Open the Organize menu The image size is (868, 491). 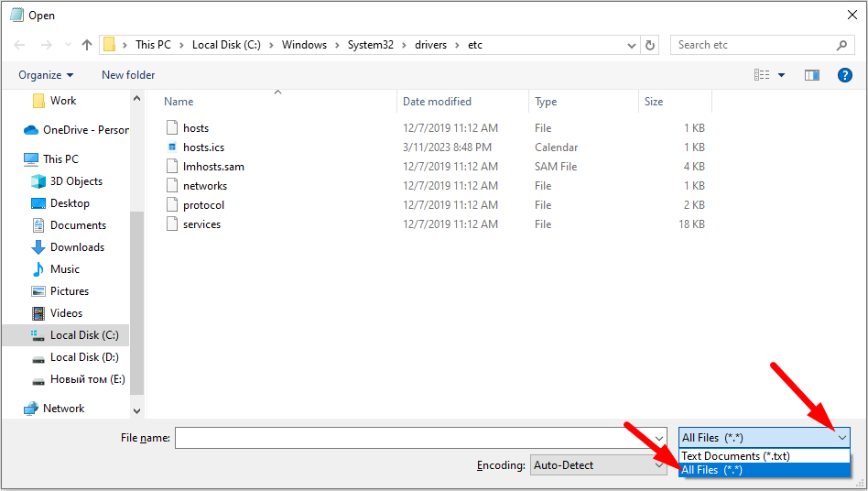click(x=46, y=75)
